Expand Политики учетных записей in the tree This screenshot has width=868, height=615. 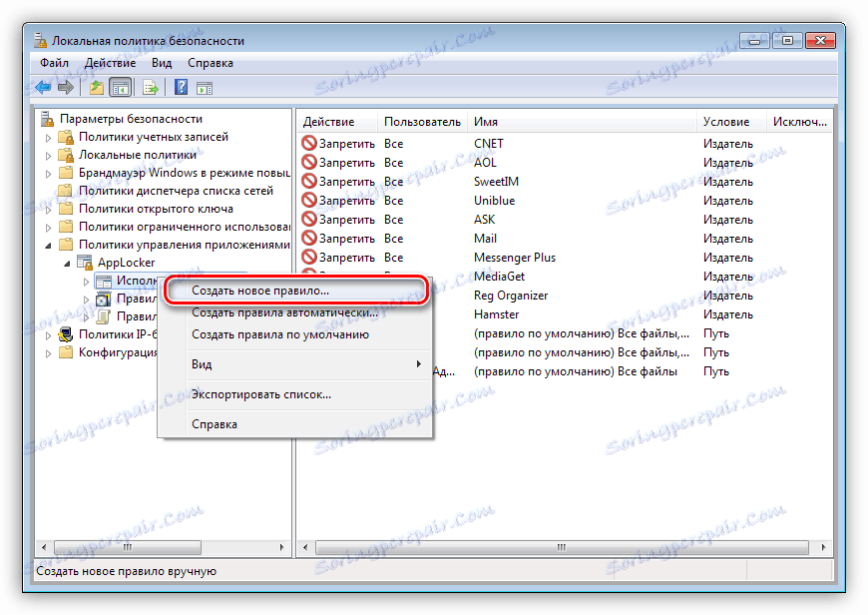click(x=49, y=136)
